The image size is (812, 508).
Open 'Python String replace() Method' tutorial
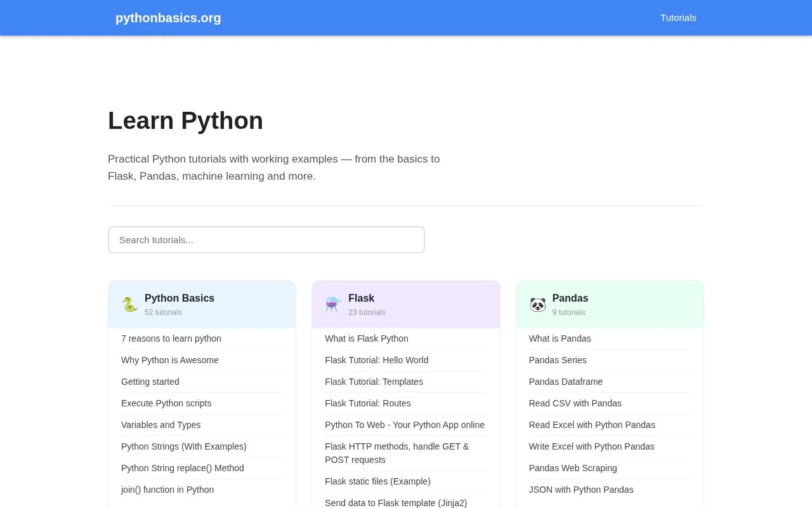(183, 468)
